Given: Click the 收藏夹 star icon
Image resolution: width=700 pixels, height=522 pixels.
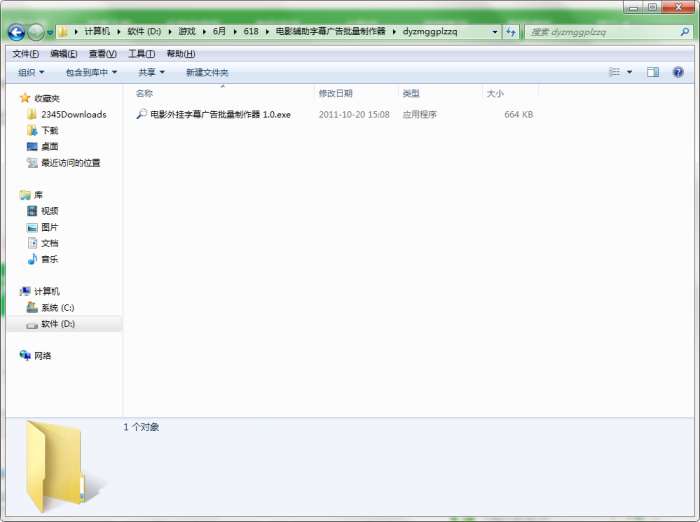Looking at the screenshot, I should point(25,98).
